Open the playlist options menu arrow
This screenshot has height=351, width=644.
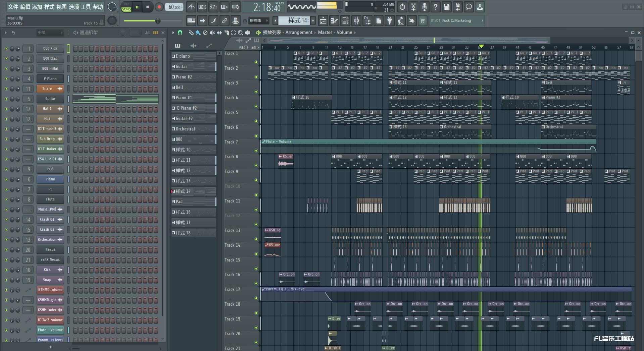tap(173, 33)
